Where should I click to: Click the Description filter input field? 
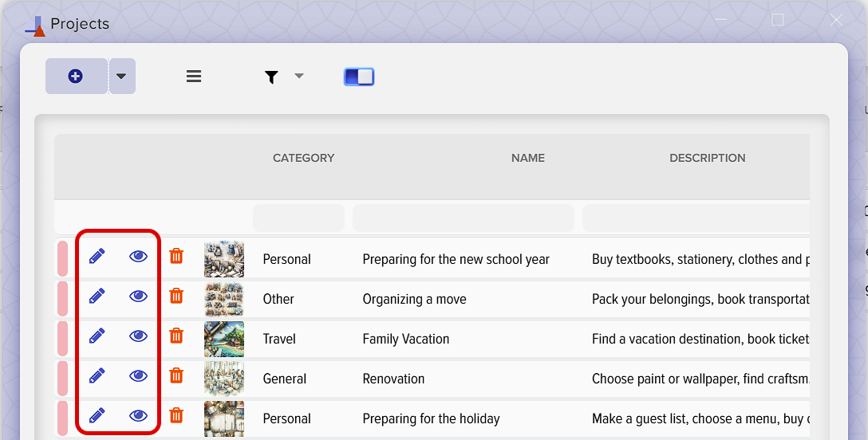696,218
